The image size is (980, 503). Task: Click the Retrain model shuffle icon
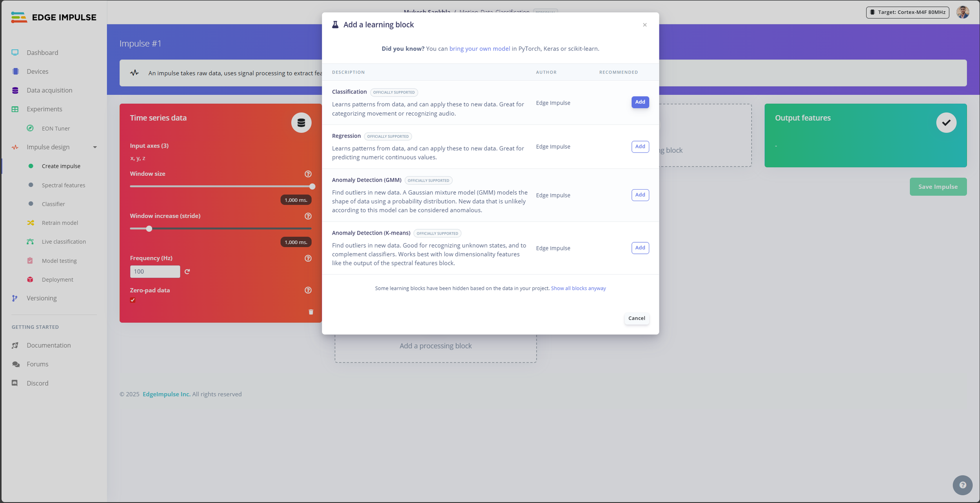[x=30, y=223]
